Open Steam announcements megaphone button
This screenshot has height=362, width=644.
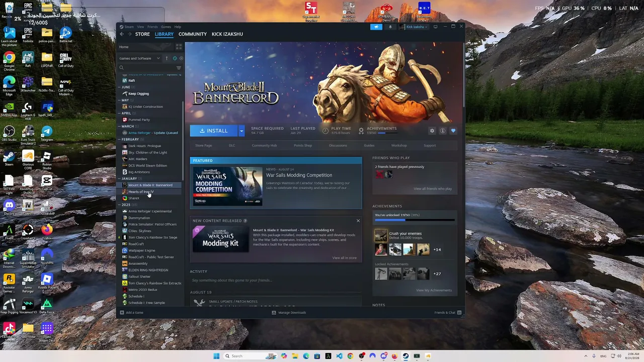tap(376, 27)
